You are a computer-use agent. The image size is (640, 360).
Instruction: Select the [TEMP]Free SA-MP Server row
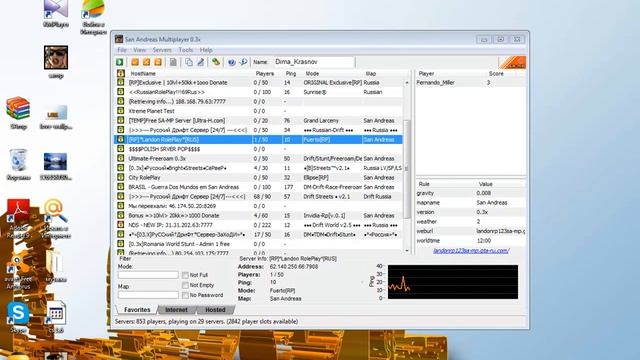tap(259, 120)
